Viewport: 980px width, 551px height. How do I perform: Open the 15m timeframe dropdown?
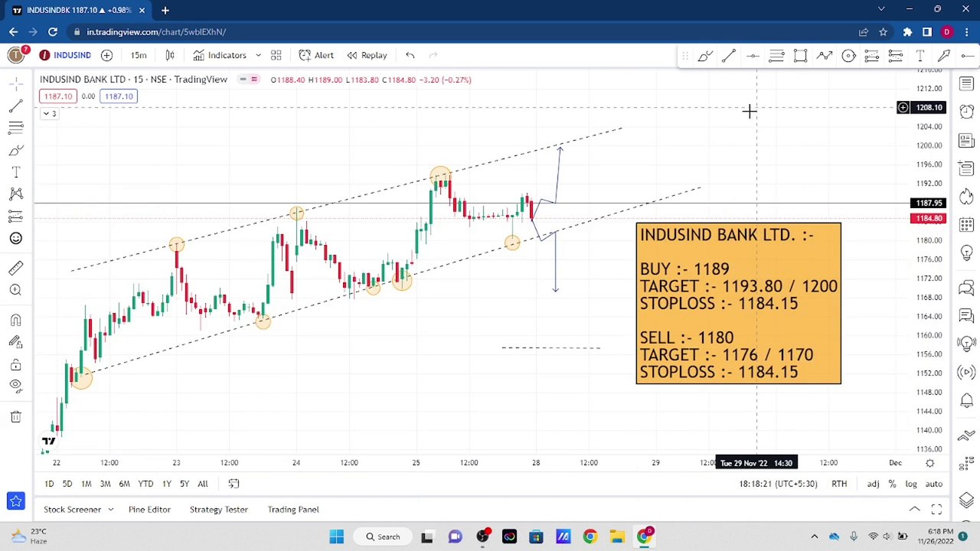pyautogui.click(x=139, y=55)
